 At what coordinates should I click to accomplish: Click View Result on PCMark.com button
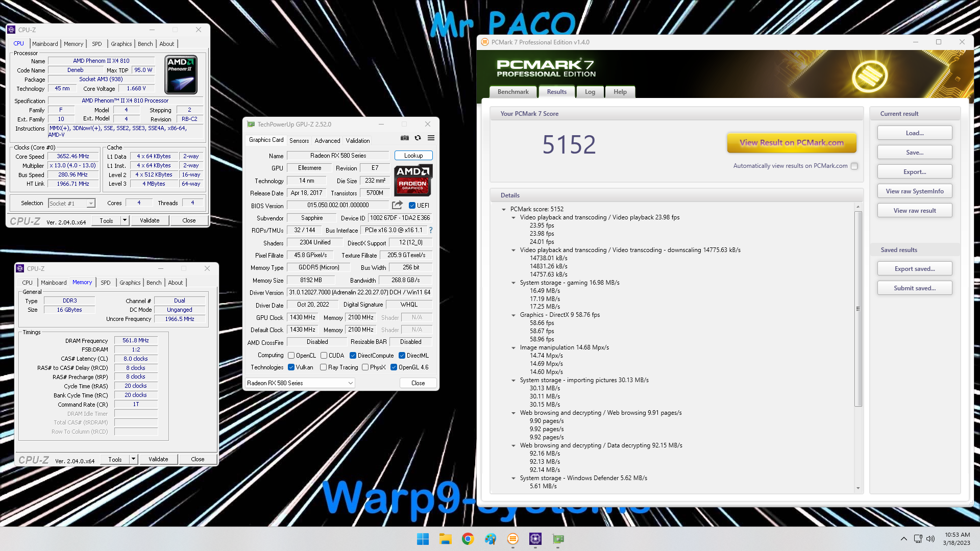point(792,143)
